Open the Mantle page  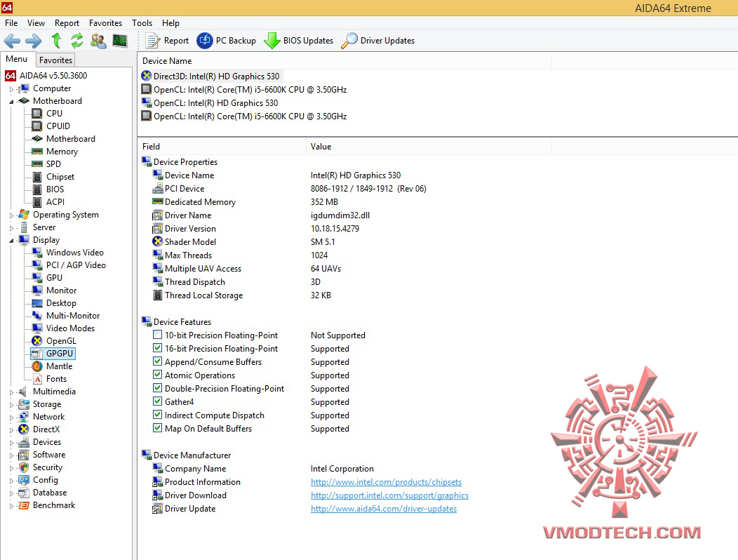coord(60,366)
